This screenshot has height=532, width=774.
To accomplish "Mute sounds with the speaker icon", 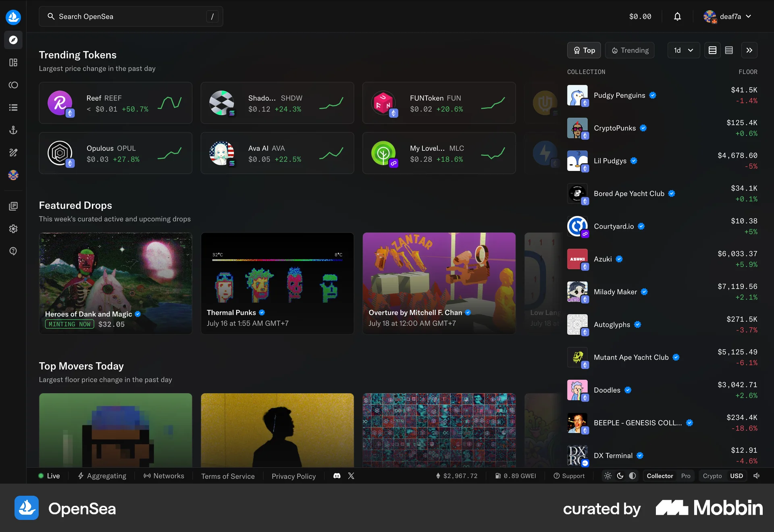I will [x=757, y=476].
